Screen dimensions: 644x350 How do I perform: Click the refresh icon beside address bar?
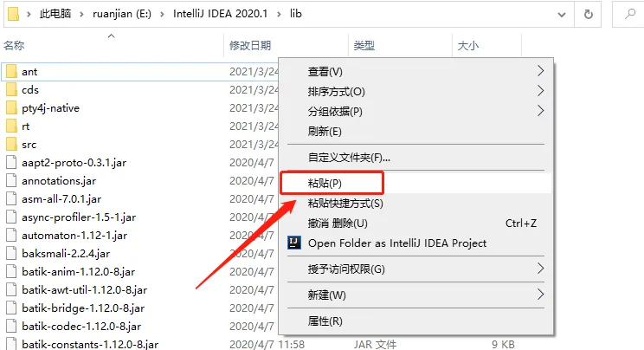coord(589,14)
